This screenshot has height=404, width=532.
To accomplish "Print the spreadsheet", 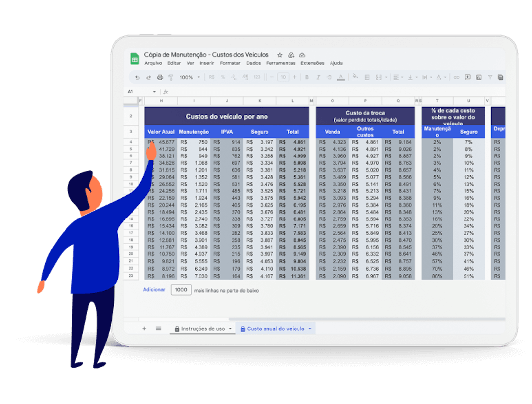I will pyautogui.click(x=160, y=77).
